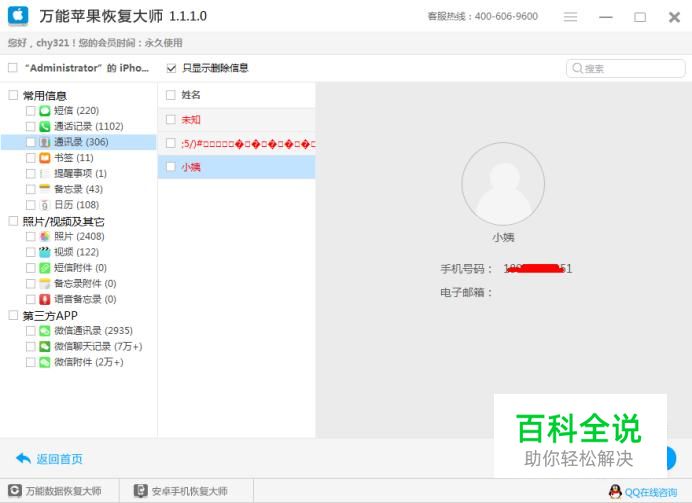Image resolution: width=692 pixels, height=503 pixels.
Task: Select 微信附件 (2万+) in the tree
Action: pyautogui.click(x=89, y=362)
